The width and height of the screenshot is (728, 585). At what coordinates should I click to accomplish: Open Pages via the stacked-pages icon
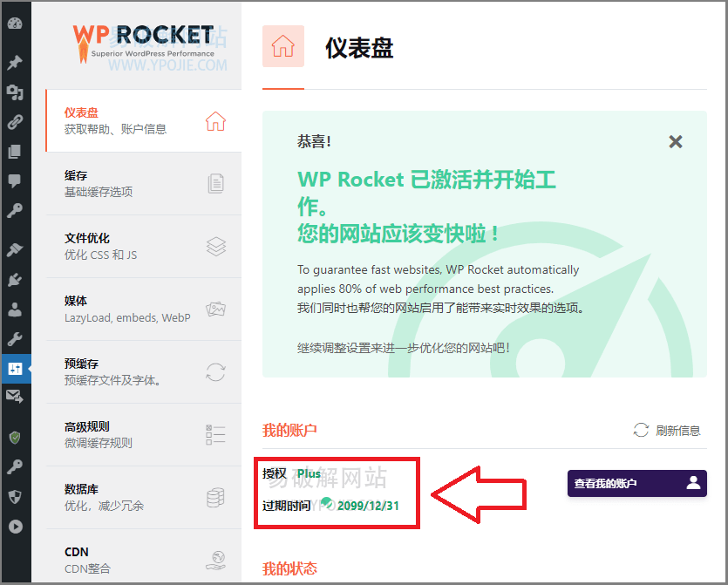[x=15, y=152]
